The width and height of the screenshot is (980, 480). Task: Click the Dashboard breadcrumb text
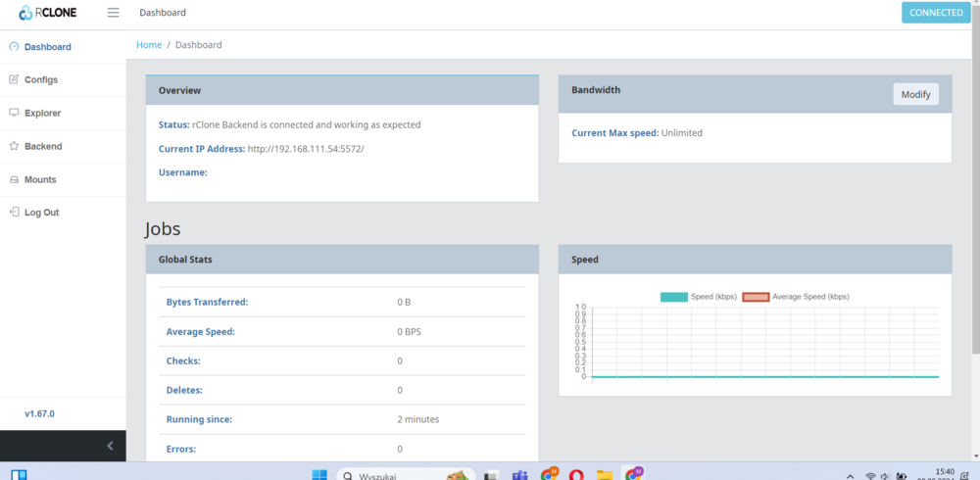(x=198, y=45)
